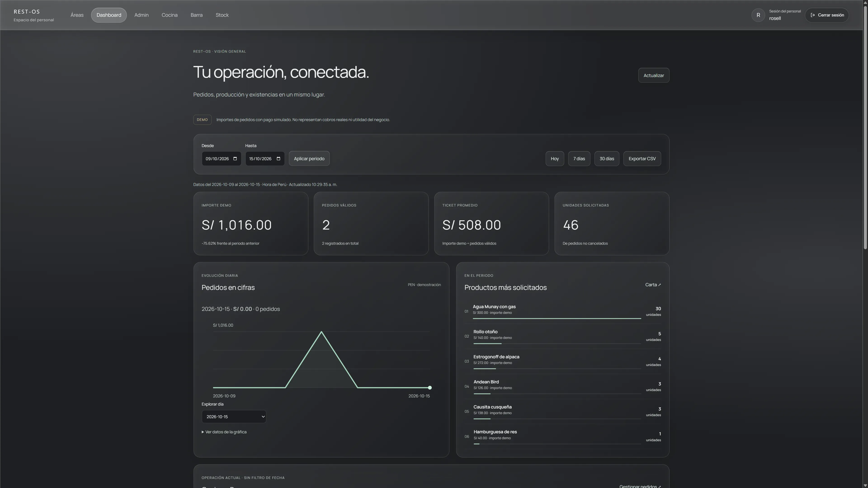Click the S/ 1,016.00 Importe demo value
The width and height of the screenshot is (868, 488).
[x=236, y=225]
